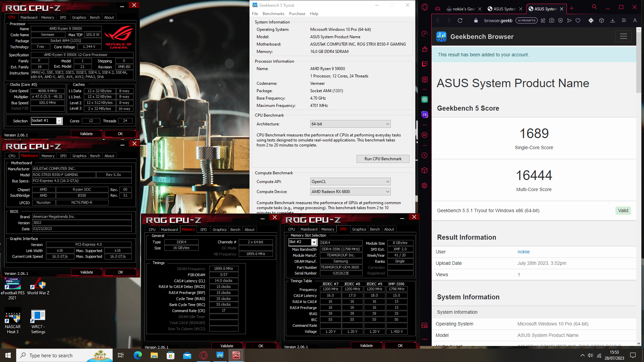Take a snapshot with the camera icon
Screen dimensions: 644x362
point(552,20)
